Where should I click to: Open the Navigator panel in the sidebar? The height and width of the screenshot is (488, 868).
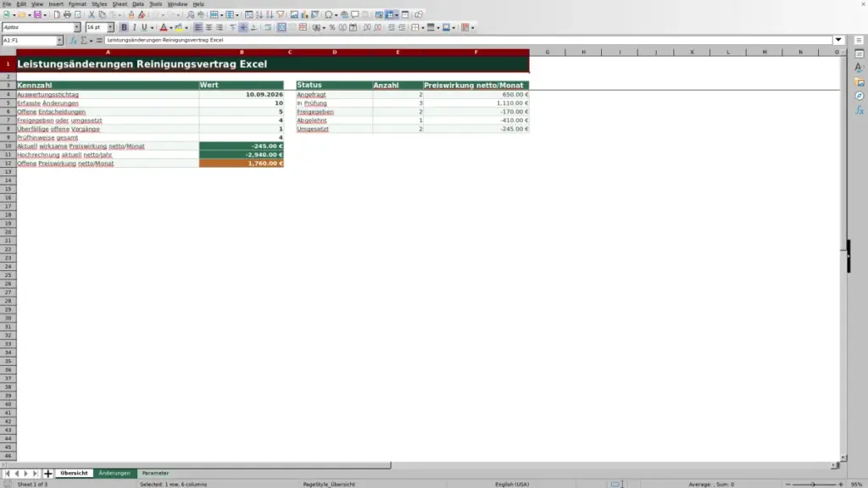[x=860, y=97]
